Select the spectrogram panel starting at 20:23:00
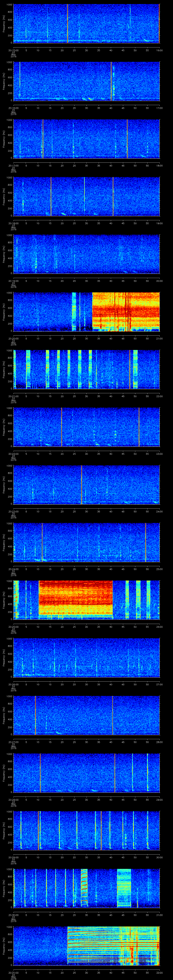Screen dimensions: 173x980 86,485
